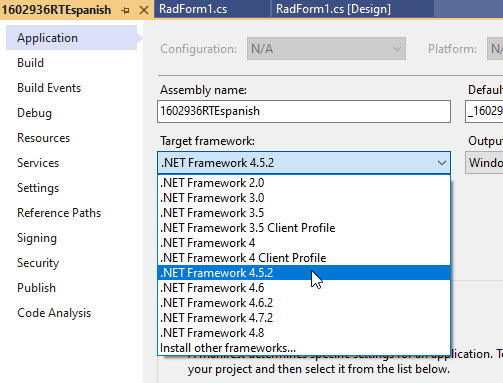Go to Build Events page

tap(49, 88)
